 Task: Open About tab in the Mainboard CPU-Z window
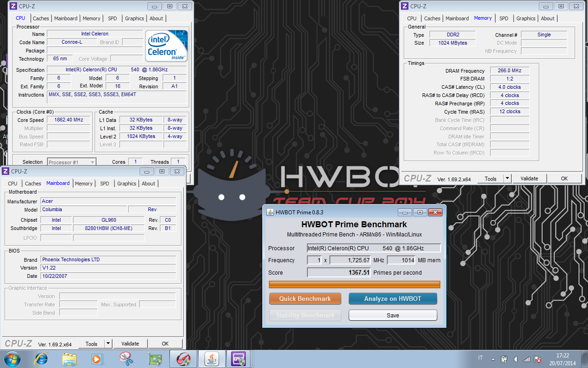(148, 184)
